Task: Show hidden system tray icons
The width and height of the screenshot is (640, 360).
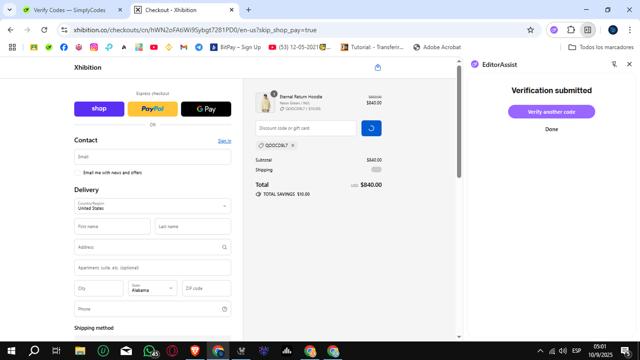Action: pyautogui.click(x=540, y=351)
